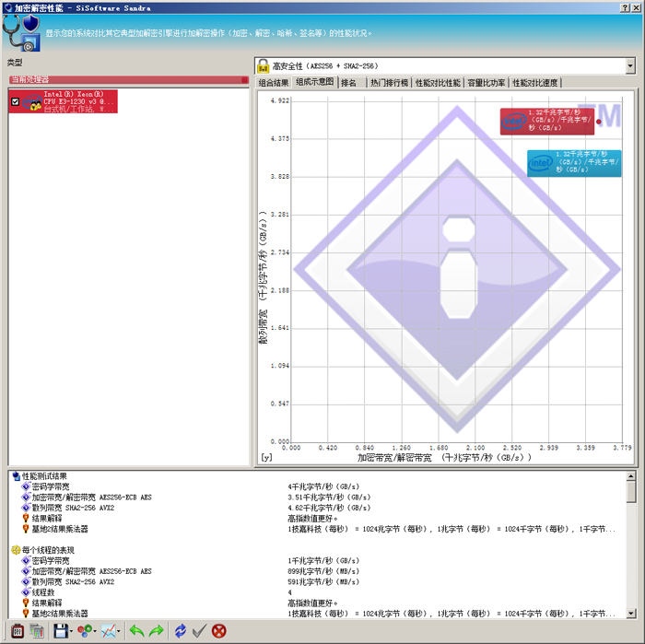This screenshot has height=644, width=645.
Task: Select the 每个线程的表现 heading row
Action: point(48,550)
